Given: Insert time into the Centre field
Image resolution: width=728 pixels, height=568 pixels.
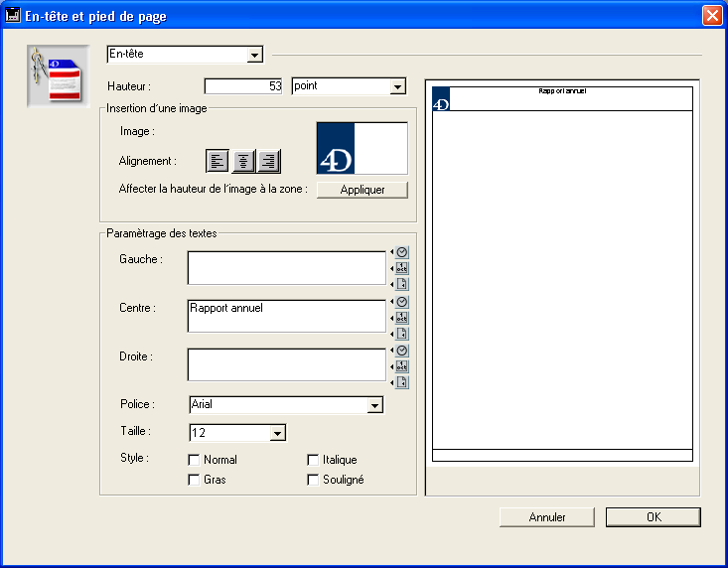Looking at the screenshot, I should pos(402,302).
